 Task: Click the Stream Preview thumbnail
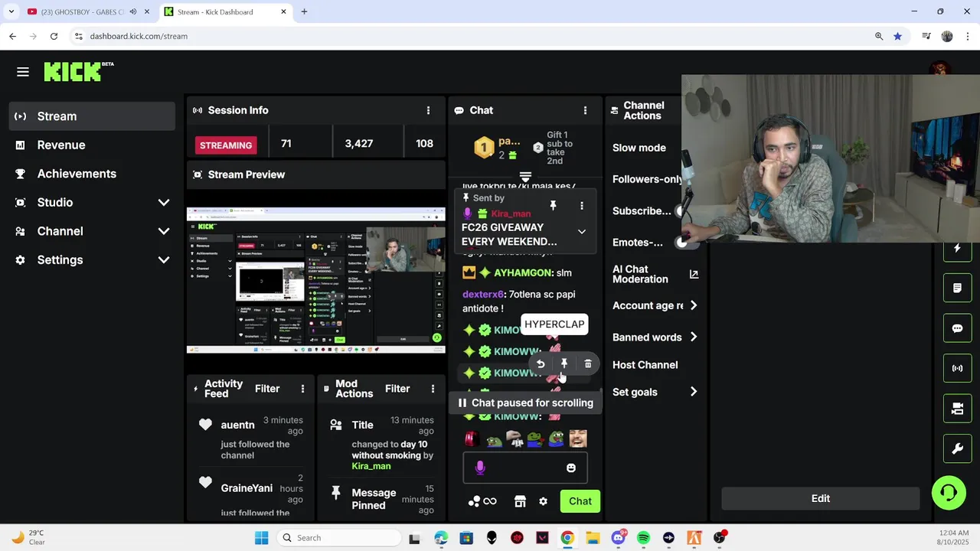point(316,280)
